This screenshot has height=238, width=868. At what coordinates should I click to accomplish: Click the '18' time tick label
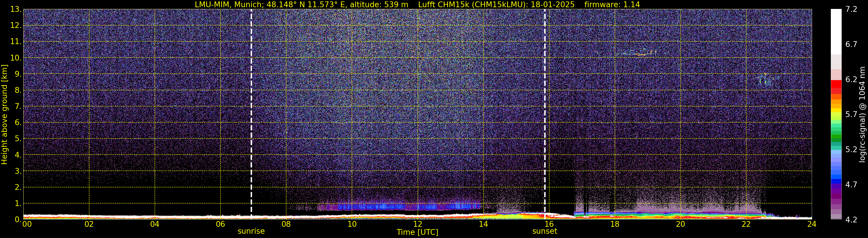614,224
